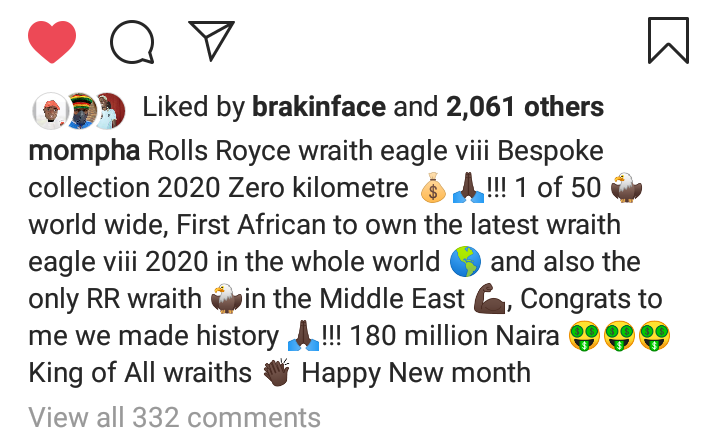
Task: Open the mompha profile from the caption
Action: point(85,153)
